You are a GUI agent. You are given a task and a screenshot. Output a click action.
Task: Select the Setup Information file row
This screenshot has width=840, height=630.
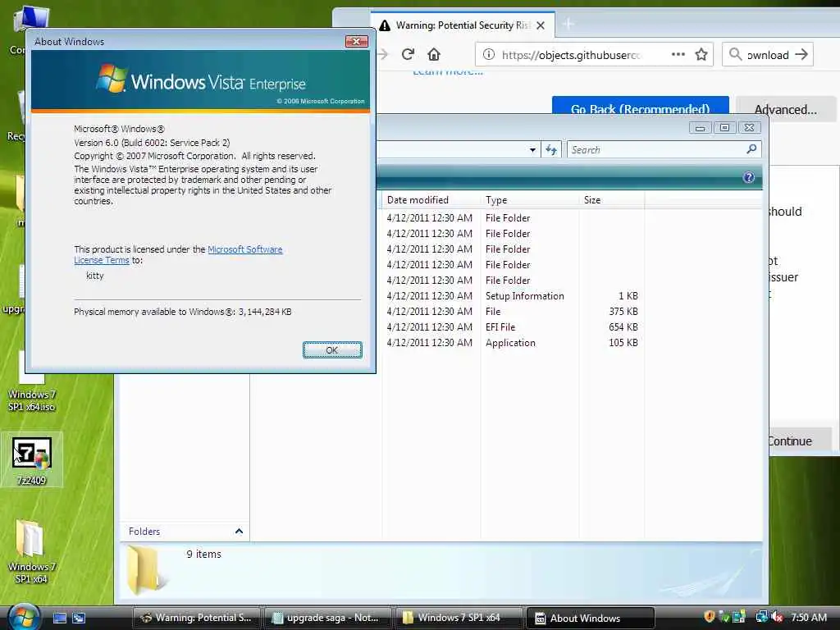[x=512, y=295]
